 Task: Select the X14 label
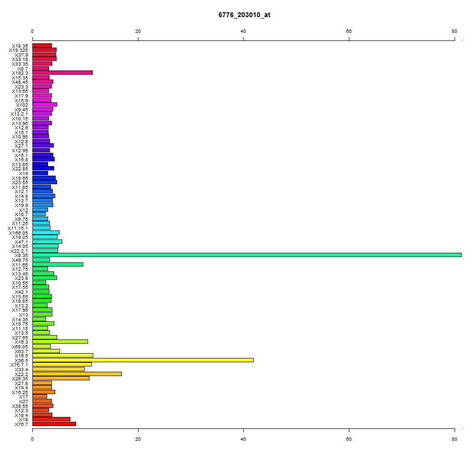(x=23, y=174)
